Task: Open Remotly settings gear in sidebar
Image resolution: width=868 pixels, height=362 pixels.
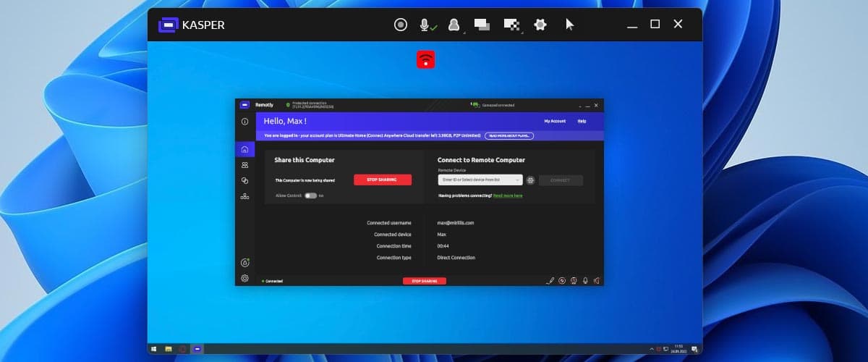Action: [x=245, y=278]
